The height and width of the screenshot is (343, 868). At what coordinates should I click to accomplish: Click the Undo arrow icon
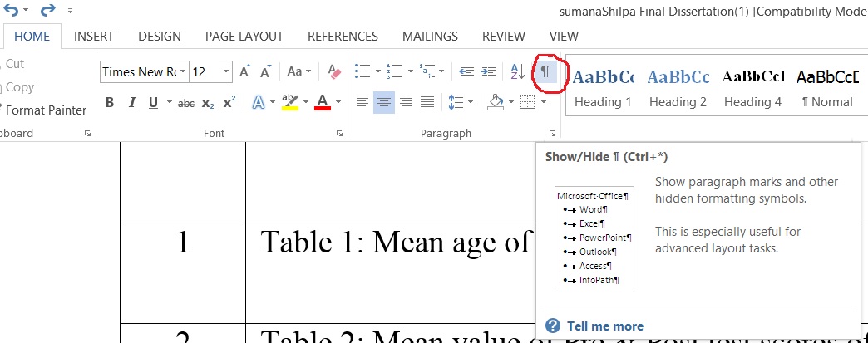pos(11,9)
